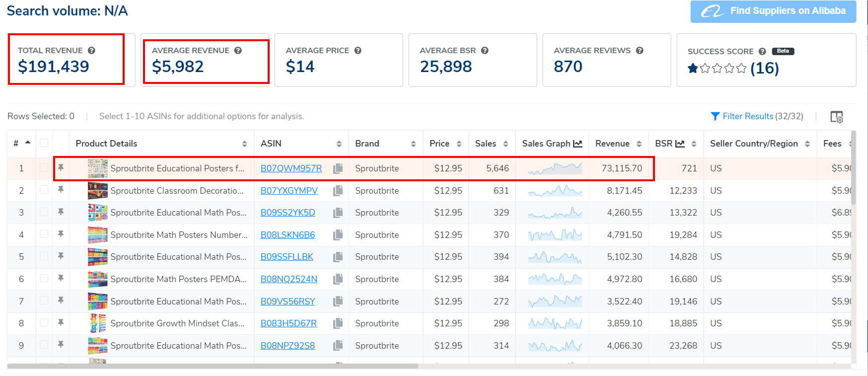
Task: Toggle the select-all checkbox in header
Action: coord(44,143)
